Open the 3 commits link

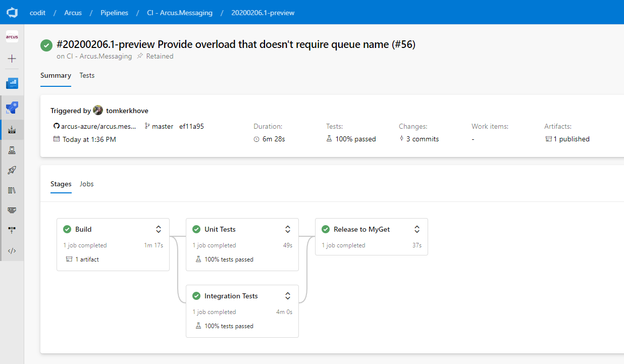click(x=422, y=139)
